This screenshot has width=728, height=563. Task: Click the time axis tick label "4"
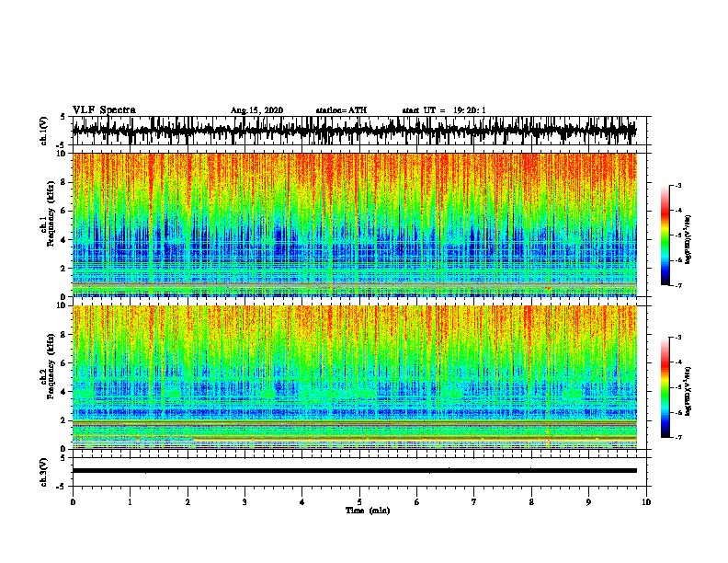302,502
